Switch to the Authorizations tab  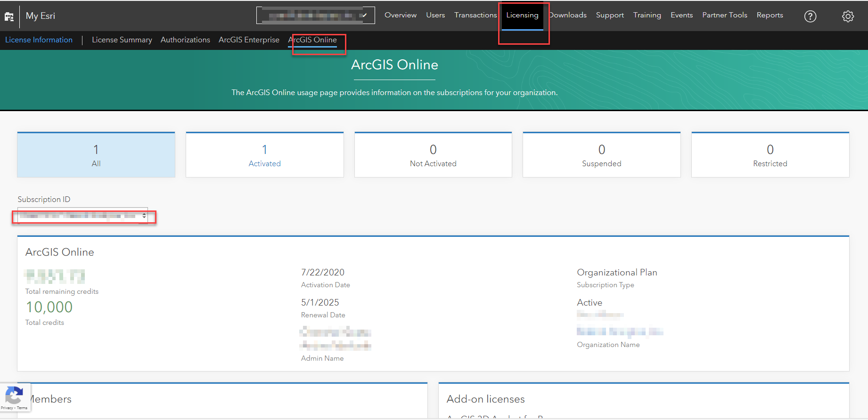pyautogui.click(x=185, y=40)
